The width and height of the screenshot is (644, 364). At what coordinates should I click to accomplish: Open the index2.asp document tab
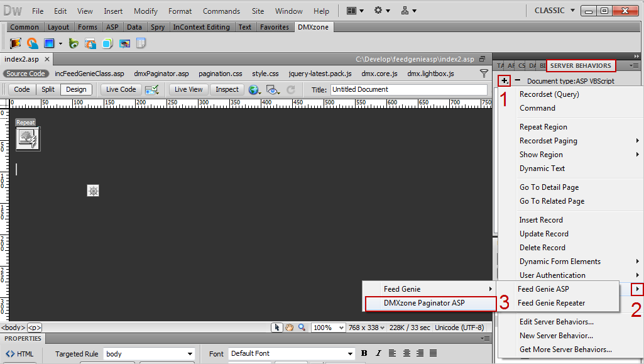(22, 59)
